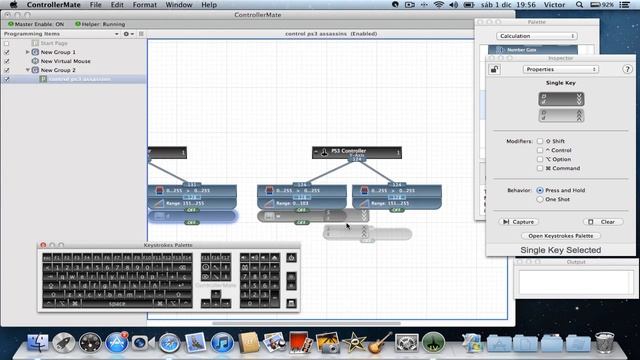Click the Capture button
This screenshot has height=360, width=640.
(x=519, y=222)
